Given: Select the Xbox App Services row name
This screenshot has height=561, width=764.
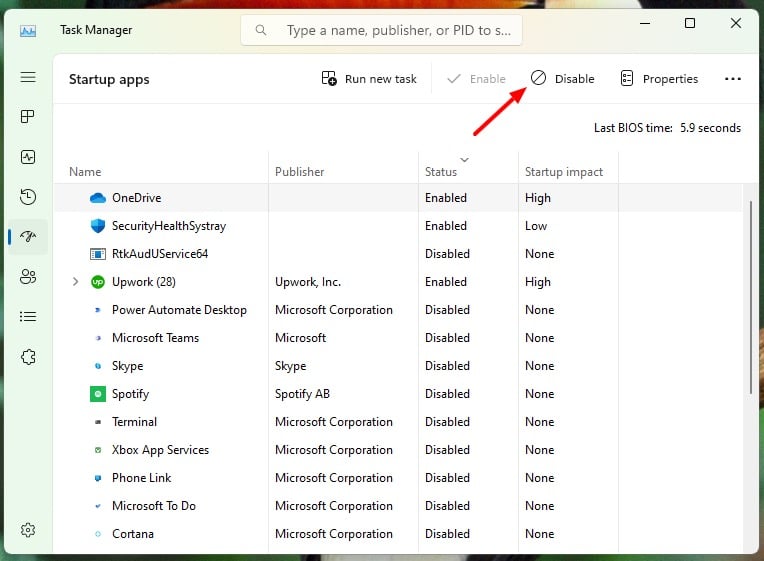Looking at the screenshot, I should pyautogui.click(x=160, y=450).
